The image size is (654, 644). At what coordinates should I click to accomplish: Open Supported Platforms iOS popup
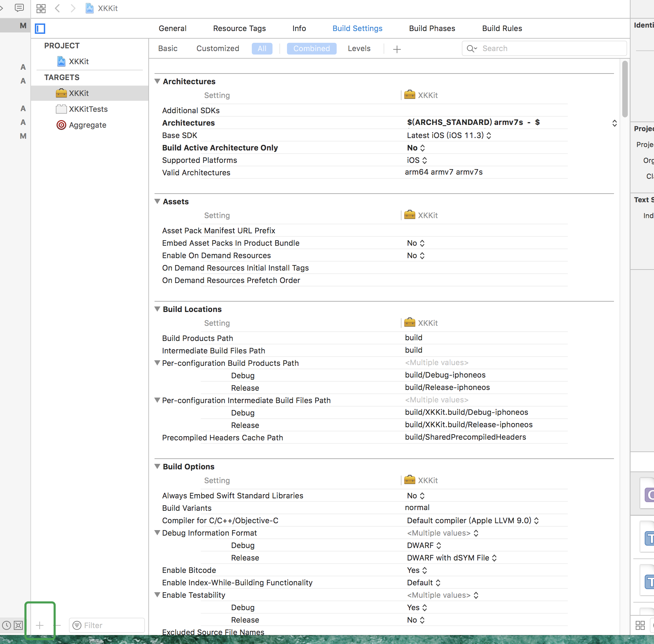[x=417, y=160]
